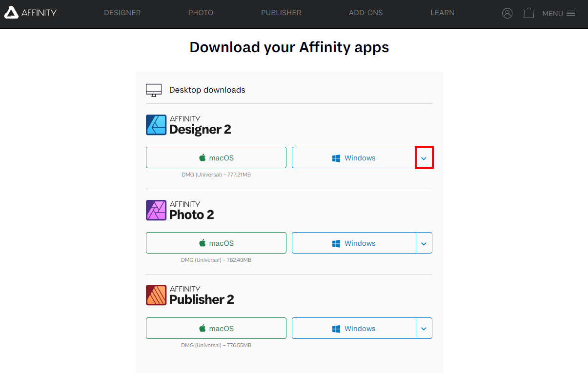Click the Affinity Designer 2 app icon
588x373 pixels.
156,125
